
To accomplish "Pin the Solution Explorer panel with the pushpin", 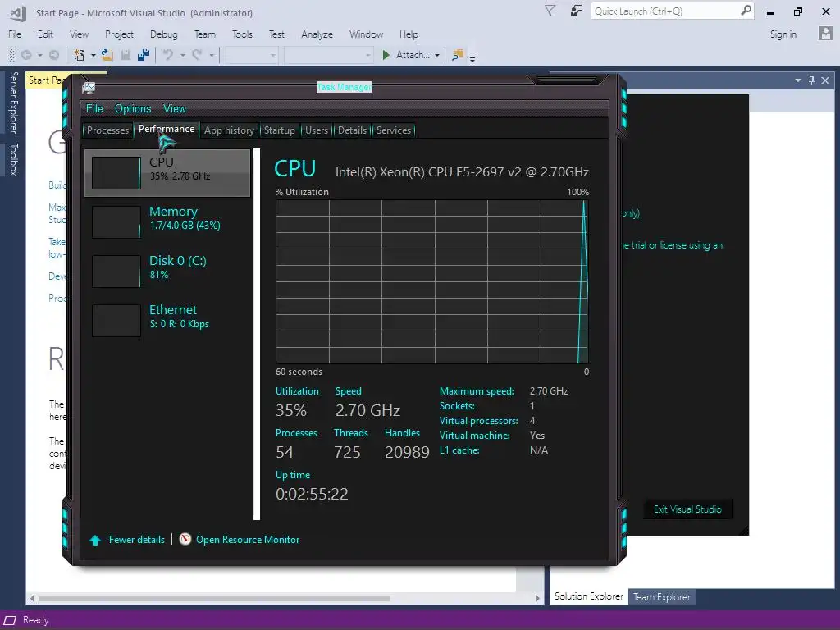I will point(811,80).
